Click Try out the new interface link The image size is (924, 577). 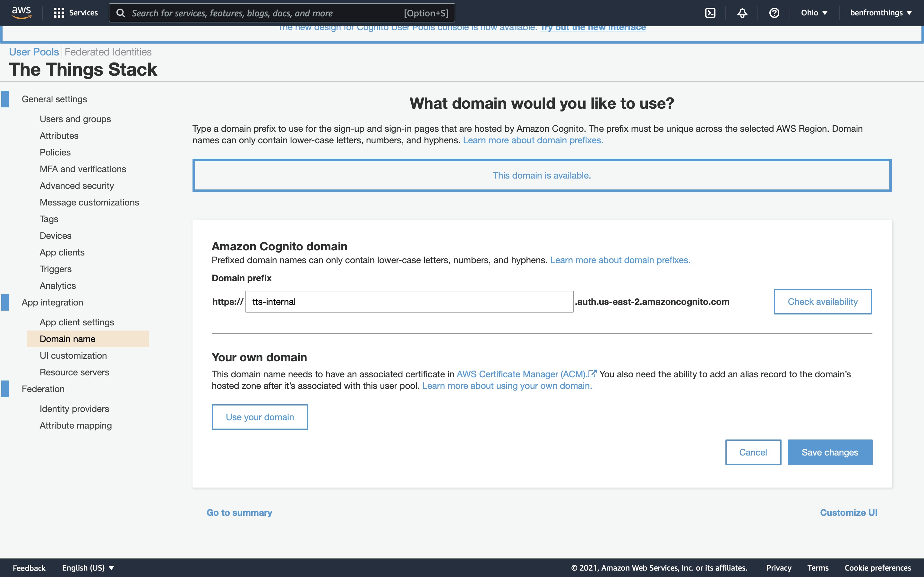pyautogui.click(x=593, y=28)
